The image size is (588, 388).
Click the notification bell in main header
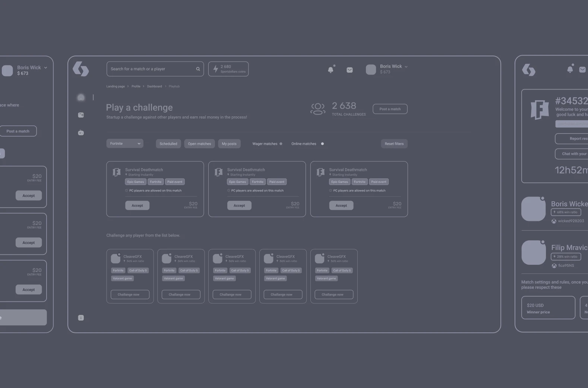(331, 69)
